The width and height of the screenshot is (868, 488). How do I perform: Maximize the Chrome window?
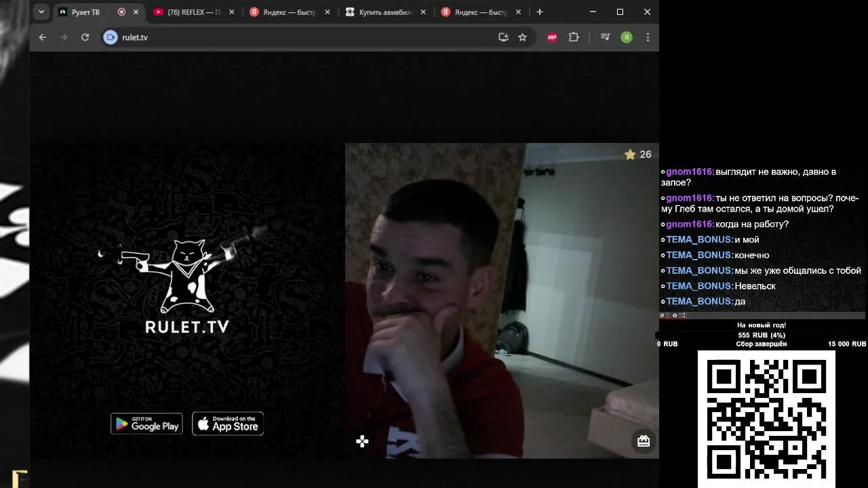[620, 12]
